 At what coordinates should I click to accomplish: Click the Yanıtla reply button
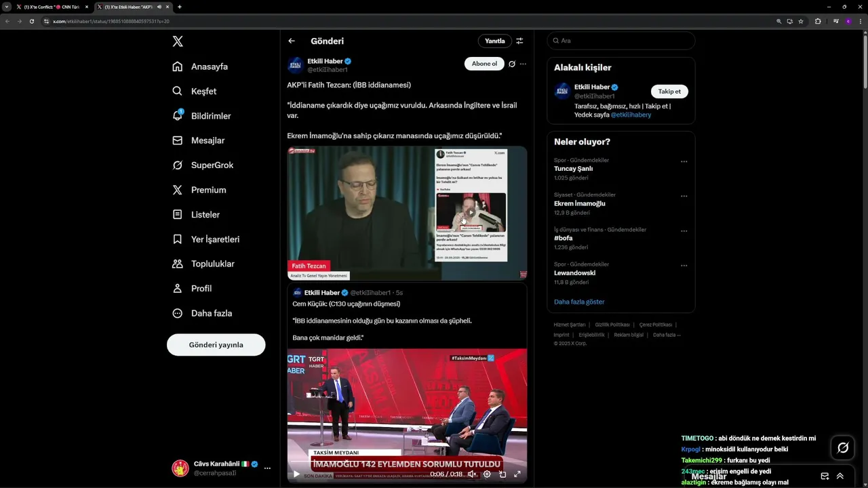coord(495,41)
